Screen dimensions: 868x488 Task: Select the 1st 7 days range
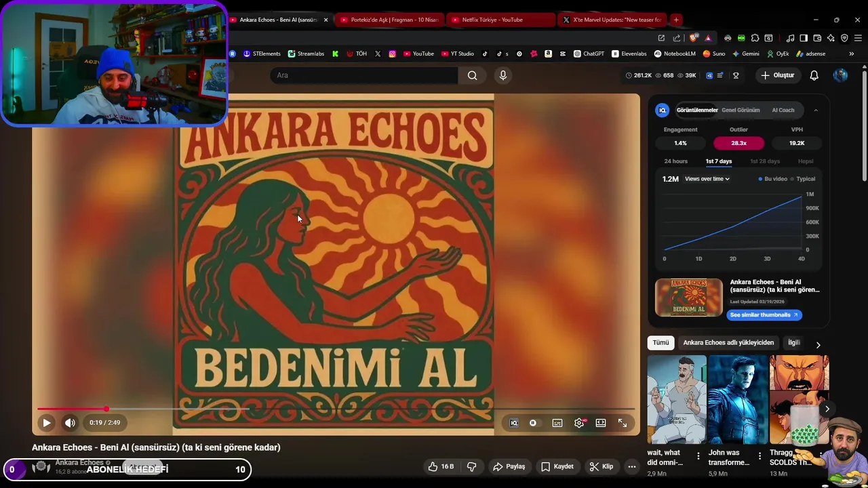(x=719, y=161)
